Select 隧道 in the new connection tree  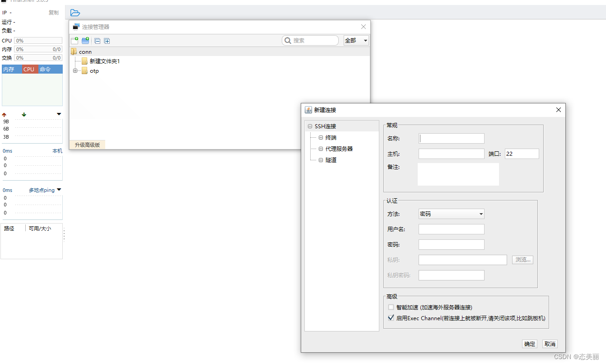(x=331, y=160)
